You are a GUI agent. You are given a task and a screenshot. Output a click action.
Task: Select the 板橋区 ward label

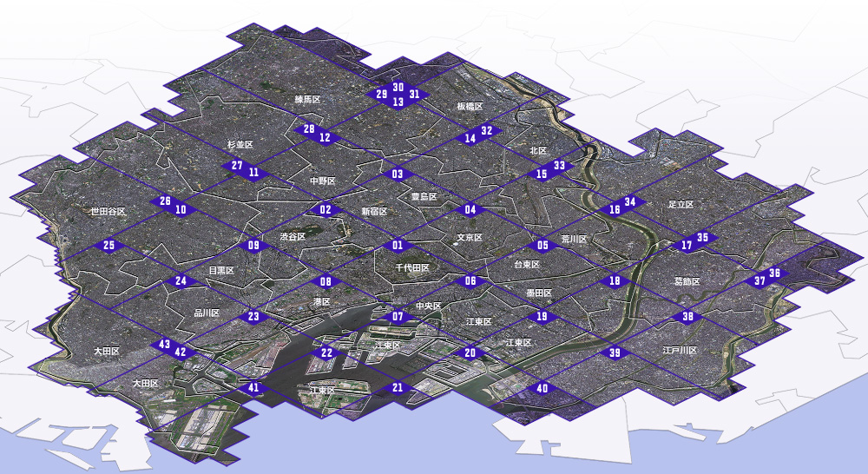pyautogui.click(x=470, y=106)
